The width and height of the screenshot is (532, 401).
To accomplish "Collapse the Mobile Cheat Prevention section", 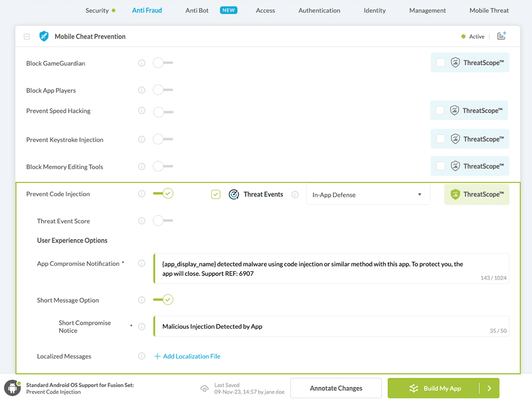I will pos(27,37).
